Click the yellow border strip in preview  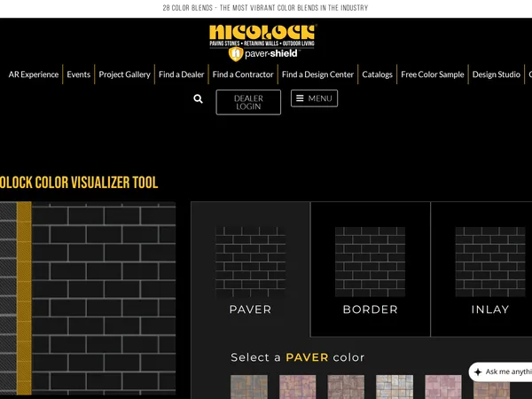(x=24, y=298)
